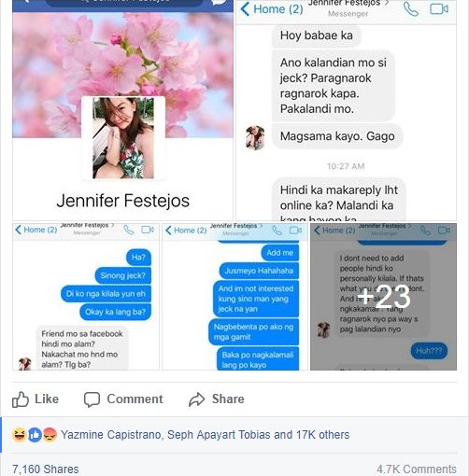This screenshot has width=469, height=476.
Task: Tap the phone call icon in large chat
Action: (x=411, y=9)
